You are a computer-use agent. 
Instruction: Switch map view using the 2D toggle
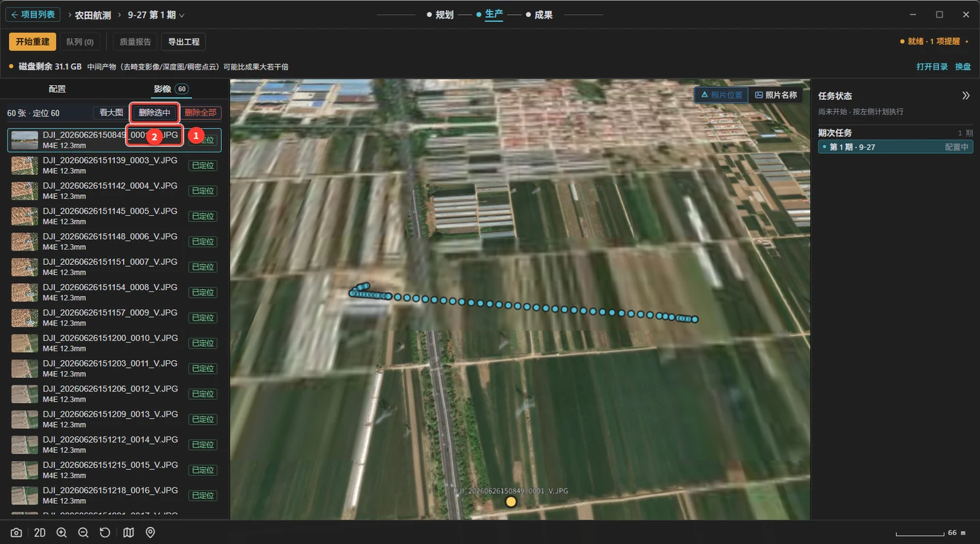(39, 532)
